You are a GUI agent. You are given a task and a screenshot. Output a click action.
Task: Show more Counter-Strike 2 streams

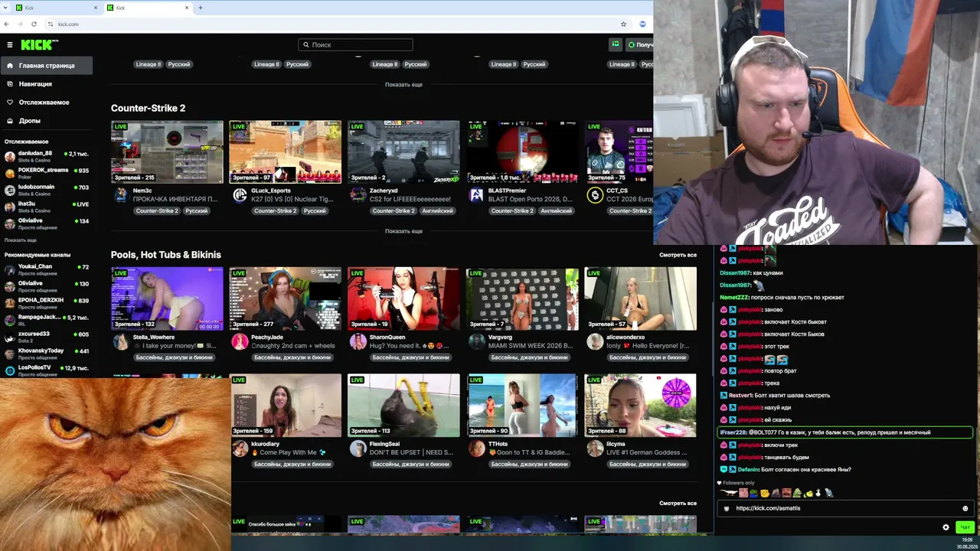(x=403, y=231)
